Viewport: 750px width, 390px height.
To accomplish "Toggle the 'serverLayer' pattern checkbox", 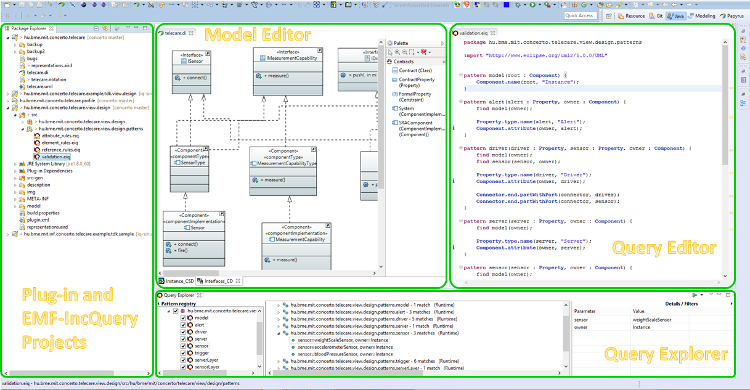I will (x=183, y=360).
